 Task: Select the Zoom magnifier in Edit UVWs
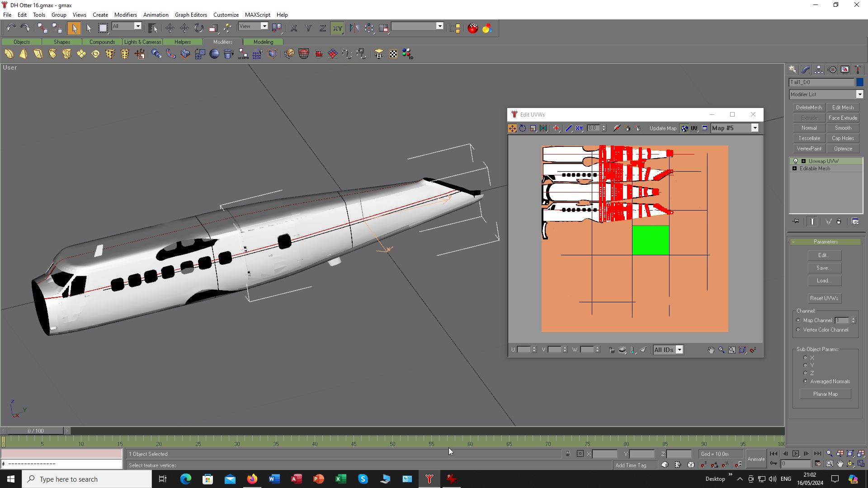[722, 350]
